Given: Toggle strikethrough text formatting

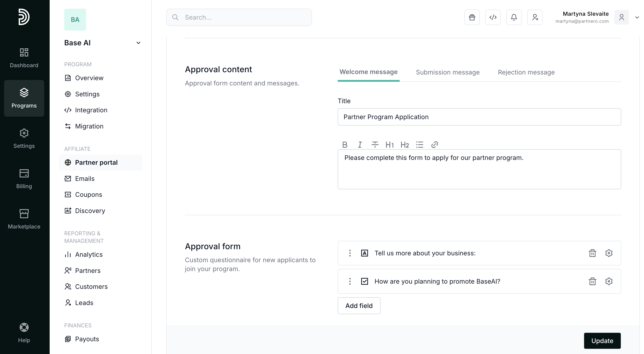Looking at the screenshot, I should (375, 145).
